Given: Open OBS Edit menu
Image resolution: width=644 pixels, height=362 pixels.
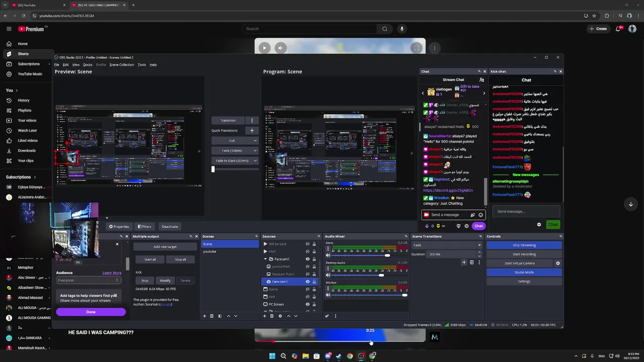Looking at the screenshot, I should click(65, 64).
